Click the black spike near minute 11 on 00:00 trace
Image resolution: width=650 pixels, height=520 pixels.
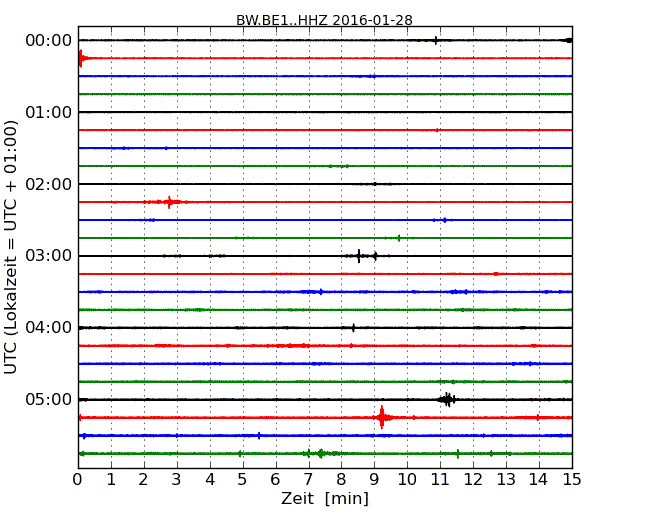pyautogui.click(x=435, y=40)
